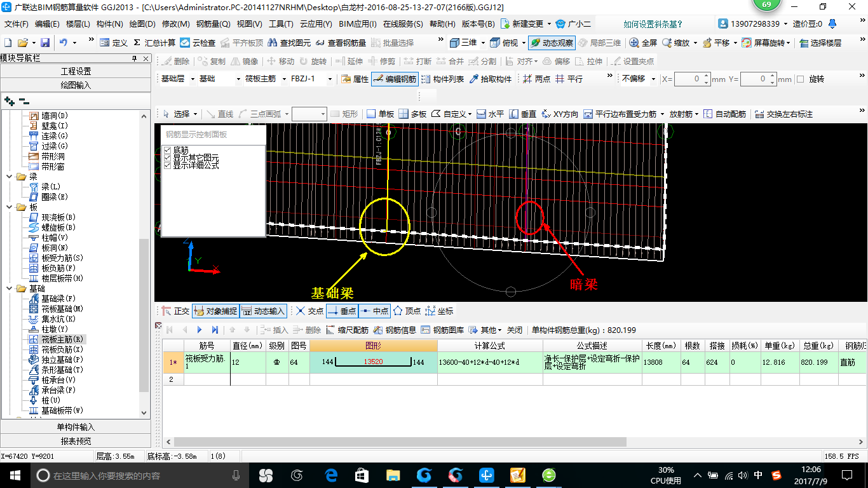Image resolution: width=868 pixels, height=488 pixels.
Task: Click 属性 properties button
Action: [x=355, y=79]
